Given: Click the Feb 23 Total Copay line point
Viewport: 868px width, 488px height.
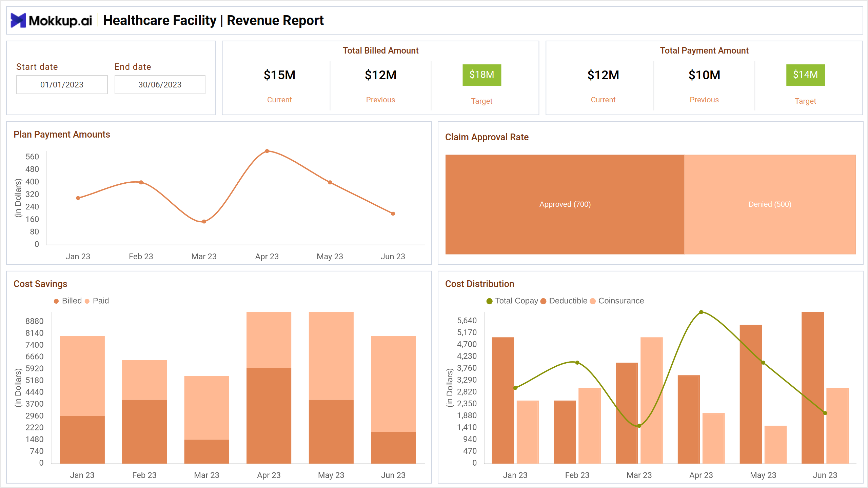Looking at the screenshot, I should coord(577,363).
